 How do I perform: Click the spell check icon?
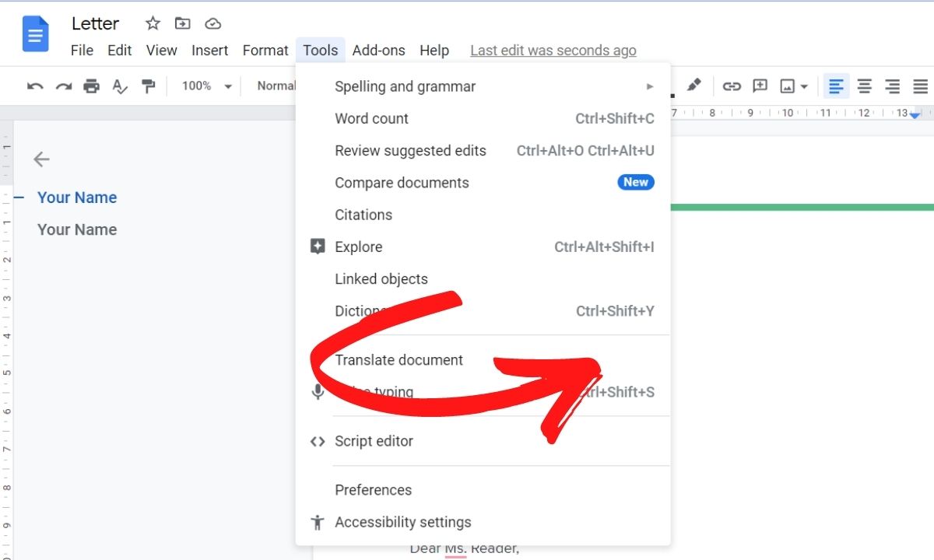120,86
